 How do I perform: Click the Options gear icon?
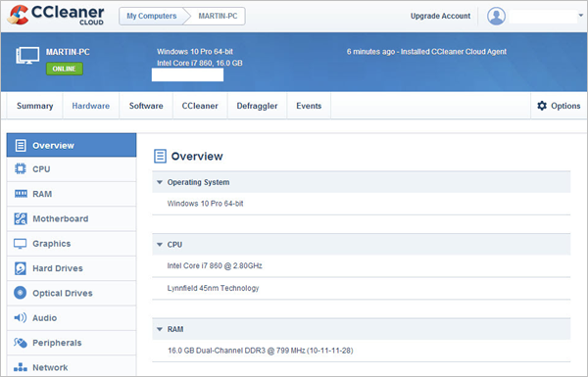coord(542,106)
